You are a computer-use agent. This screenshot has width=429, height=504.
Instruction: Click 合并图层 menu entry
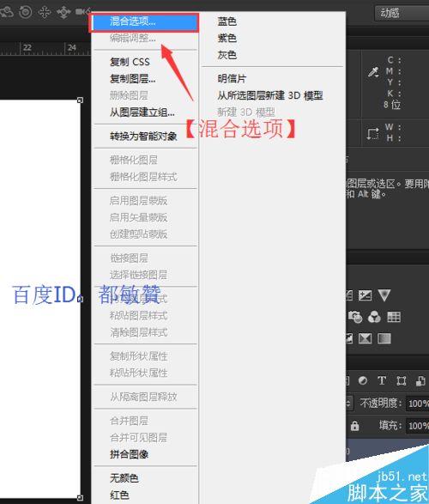pos(144,421)
